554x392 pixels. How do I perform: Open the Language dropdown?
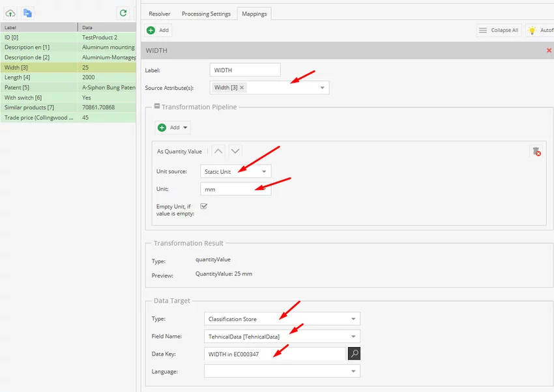pos(353,371)
